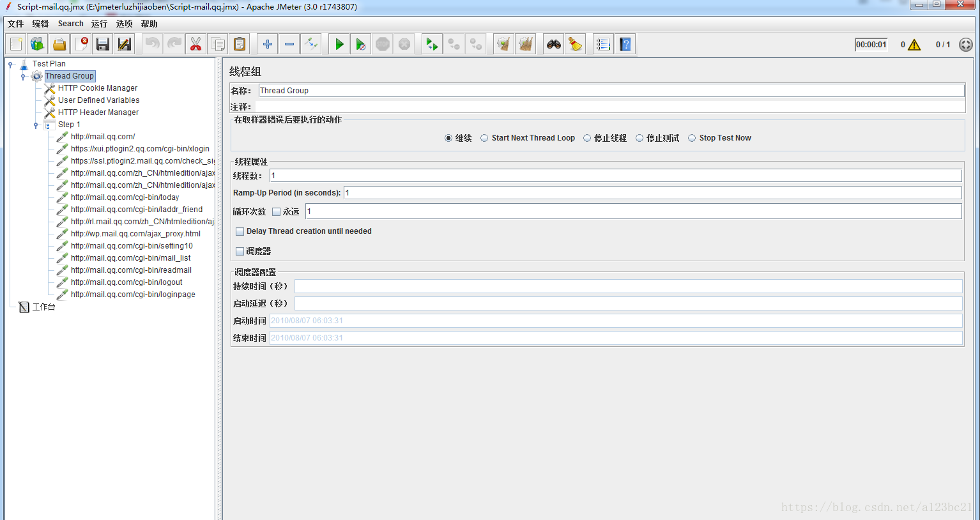Select the Stop Test Now radio button

pos(692,138)
